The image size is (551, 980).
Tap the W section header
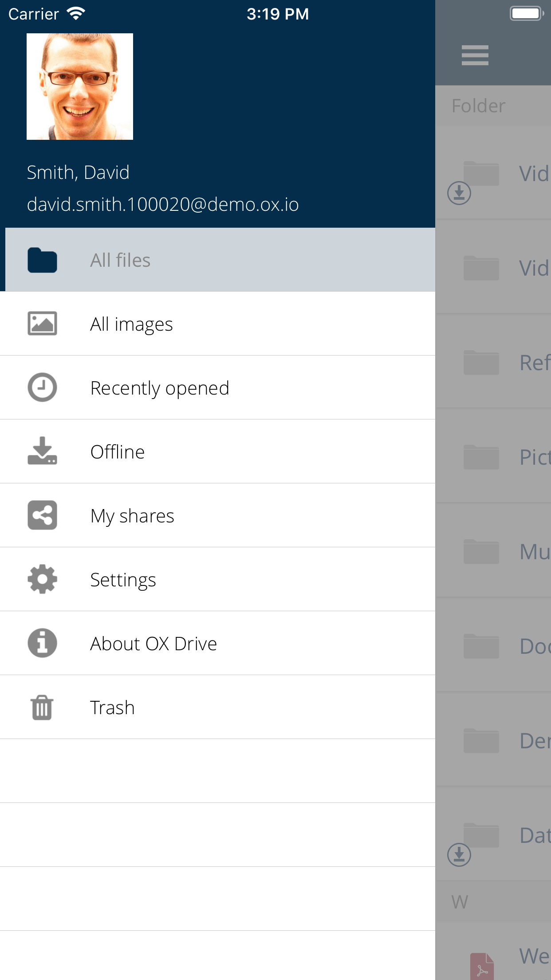click(493, 902)
